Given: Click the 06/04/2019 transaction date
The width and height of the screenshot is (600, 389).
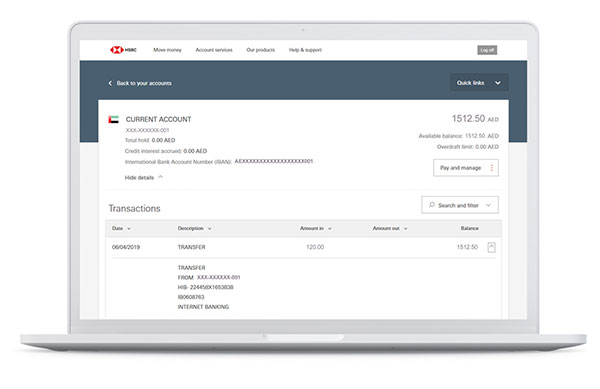Looking at the screenshot, I should (x=126, y=247).
